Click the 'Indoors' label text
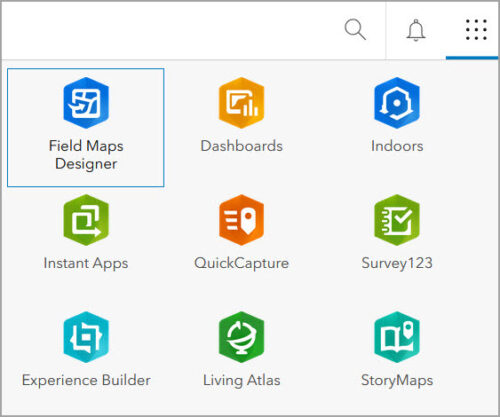Viewport: 500px width, 417px height. tap(397, 146)
